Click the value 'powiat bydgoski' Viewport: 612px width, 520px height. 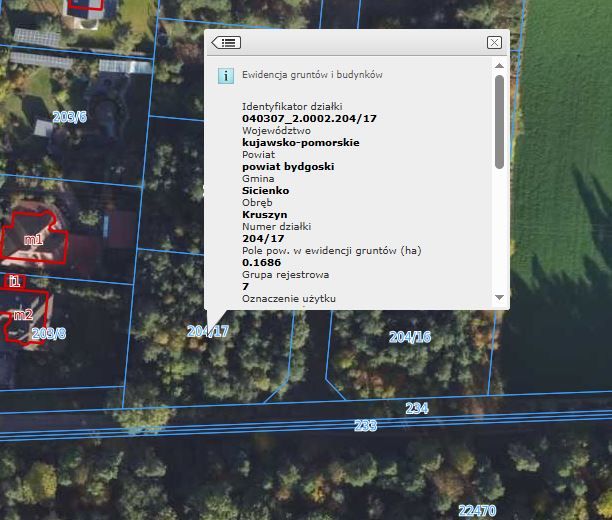click(288, 167)
